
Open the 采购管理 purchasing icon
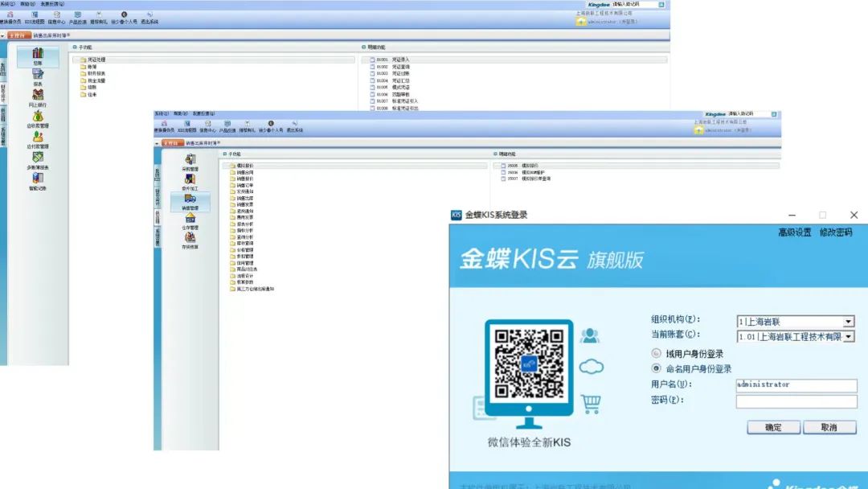[x=190, y=160]
